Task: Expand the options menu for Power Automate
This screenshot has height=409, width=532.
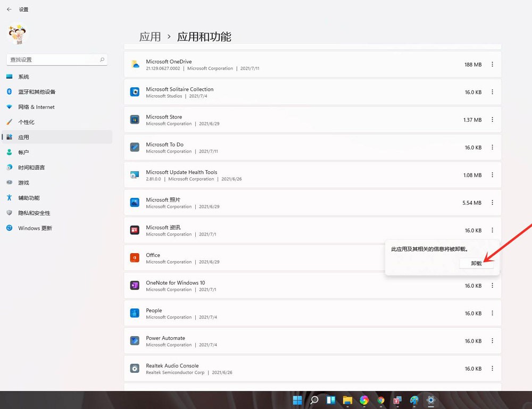Action: click(492, 341)
